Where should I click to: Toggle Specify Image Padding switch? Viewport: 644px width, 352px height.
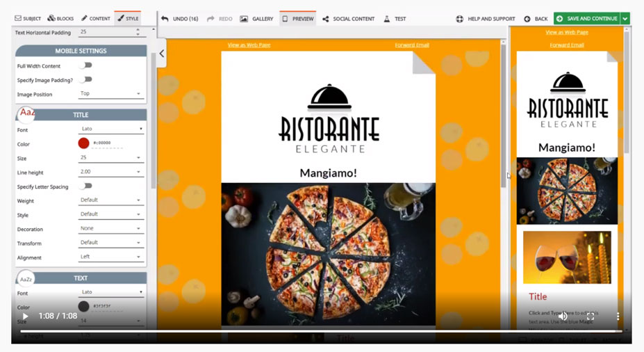(86, 79)
